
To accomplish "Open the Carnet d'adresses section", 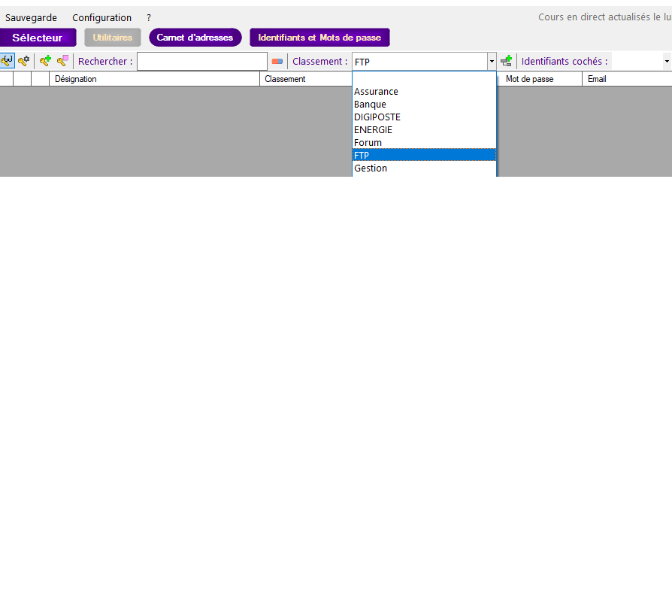I will pos(195,38).
